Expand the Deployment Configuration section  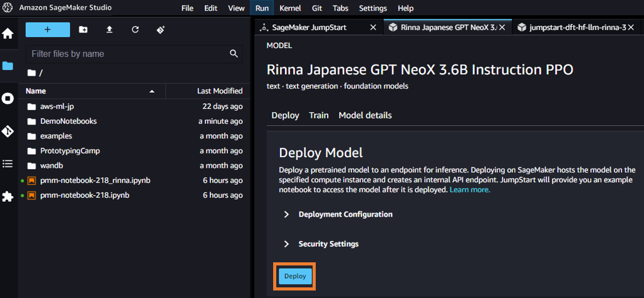tap(345, 214)
